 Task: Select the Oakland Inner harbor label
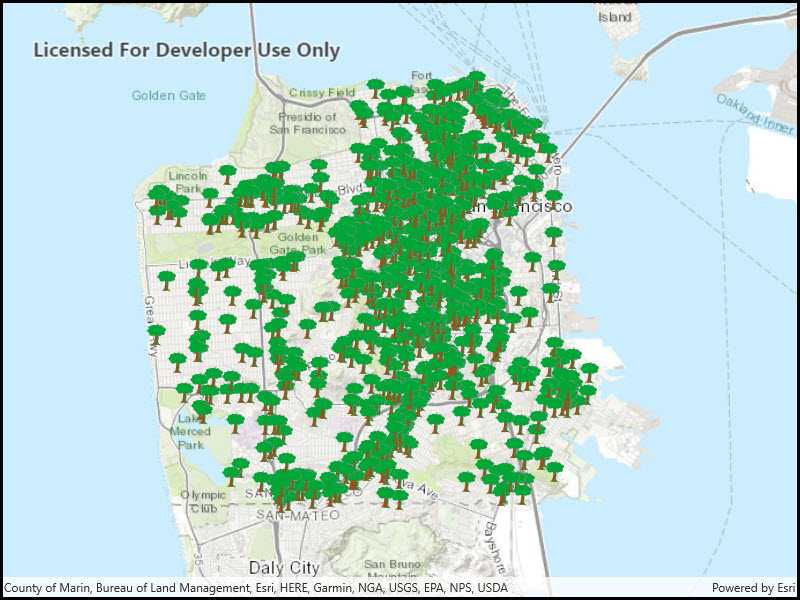pos(756,113)
